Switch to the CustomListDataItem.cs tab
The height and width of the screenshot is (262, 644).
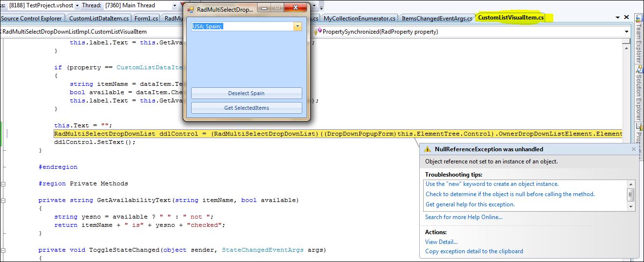click(99, 19)
